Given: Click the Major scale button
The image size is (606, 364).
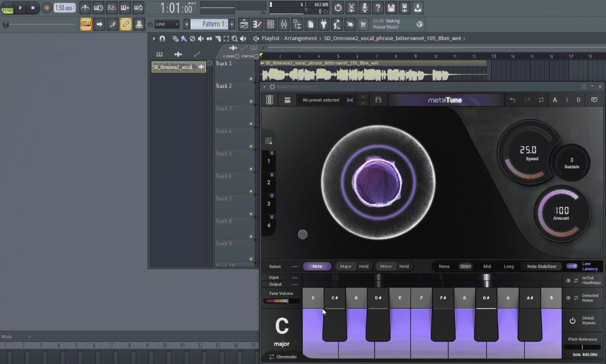Looking at the screenshot, I should [346, 267].
